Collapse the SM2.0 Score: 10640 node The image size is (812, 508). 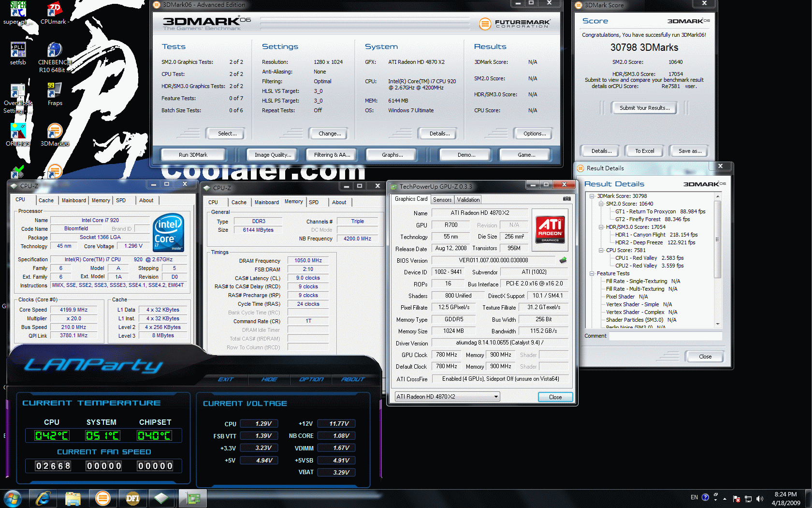[x=601, y=204]
